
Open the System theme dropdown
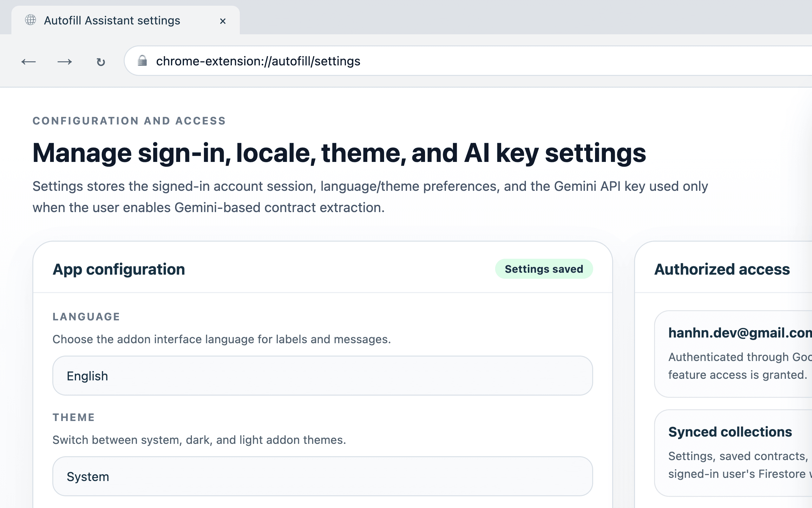coord(323,476)
